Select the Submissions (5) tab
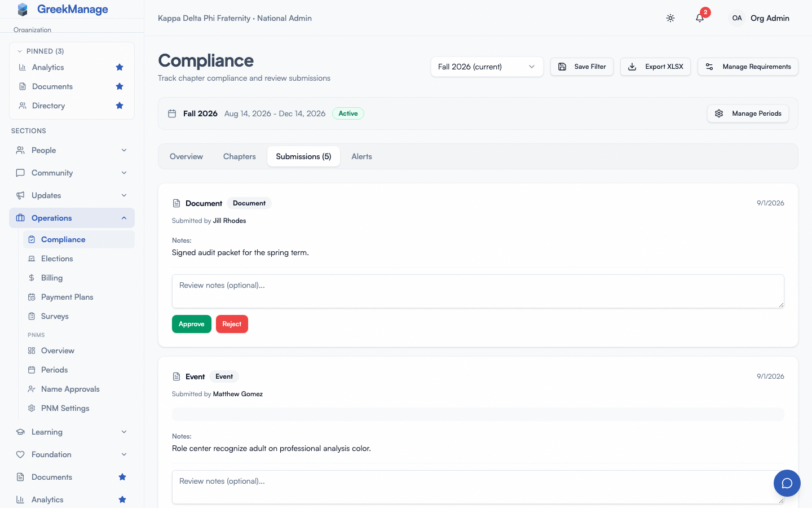This screenshot has height=508, width=812. 303,156
